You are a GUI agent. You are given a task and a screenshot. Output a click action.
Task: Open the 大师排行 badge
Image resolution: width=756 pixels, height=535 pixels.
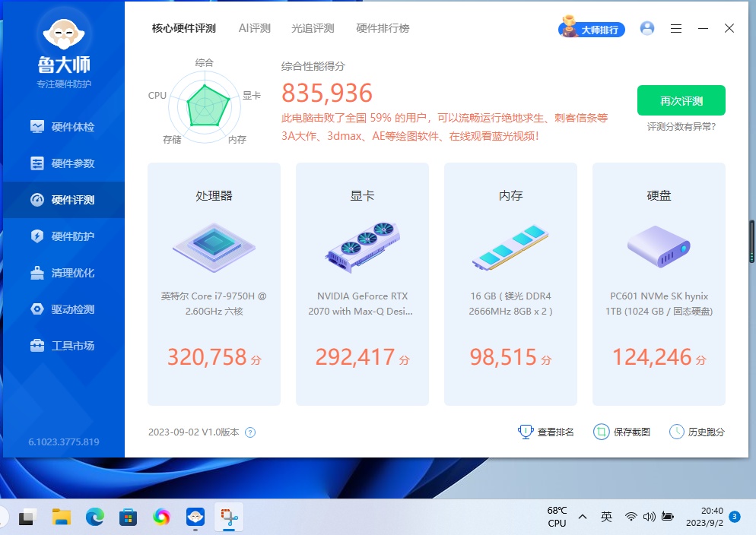(x=592, y=28)
